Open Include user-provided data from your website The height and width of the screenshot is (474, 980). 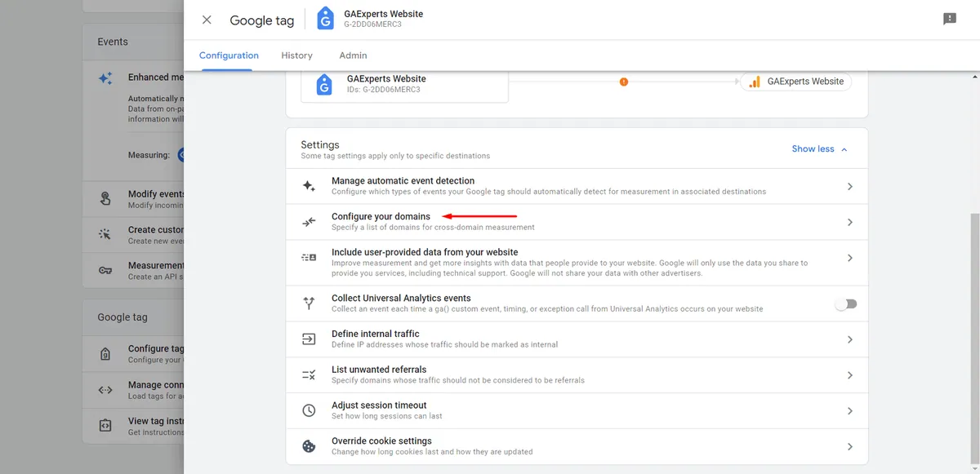(577, 263)
